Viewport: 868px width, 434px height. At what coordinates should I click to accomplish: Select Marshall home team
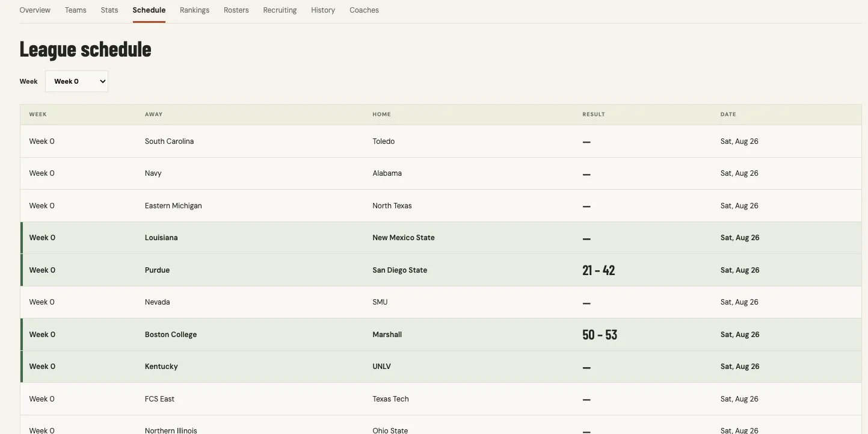tap(387, 335)
